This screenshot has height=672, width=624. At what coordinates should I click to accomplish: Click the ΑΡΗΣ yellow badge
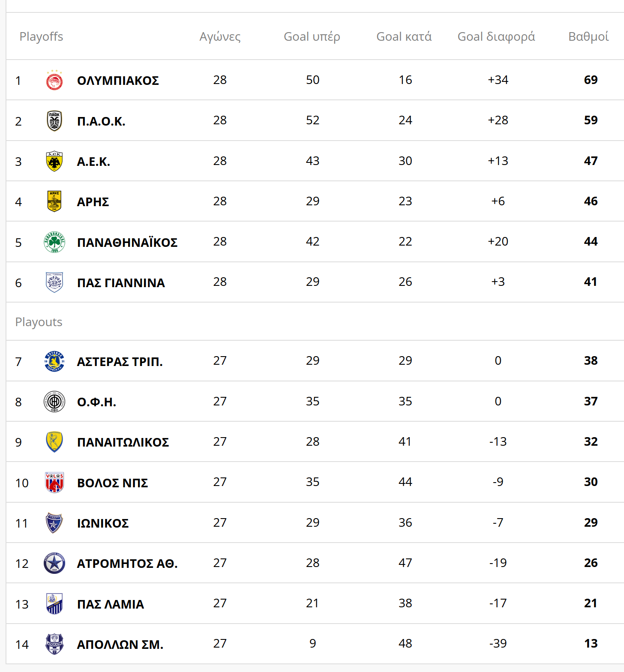[x=54, y=201]
